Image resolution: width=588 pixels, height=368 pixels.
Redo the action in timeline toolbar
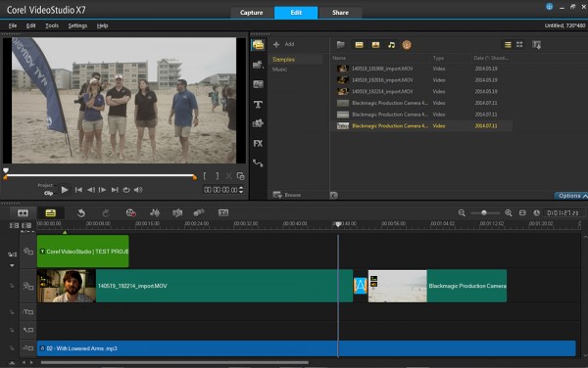(106, 213)
